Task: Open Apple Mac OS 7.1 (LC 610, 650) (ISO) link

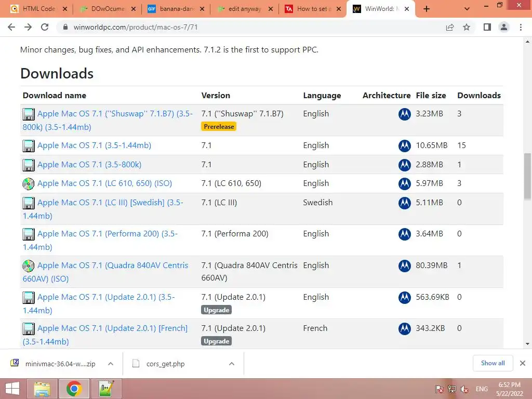Action: (104, 183)
